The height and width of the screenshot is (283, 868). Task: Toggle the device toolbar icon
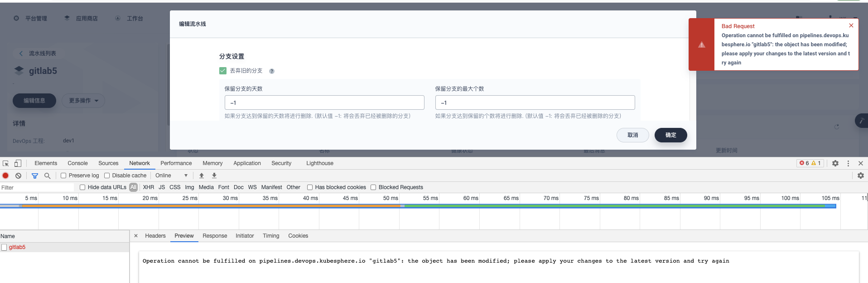(18, 163)
